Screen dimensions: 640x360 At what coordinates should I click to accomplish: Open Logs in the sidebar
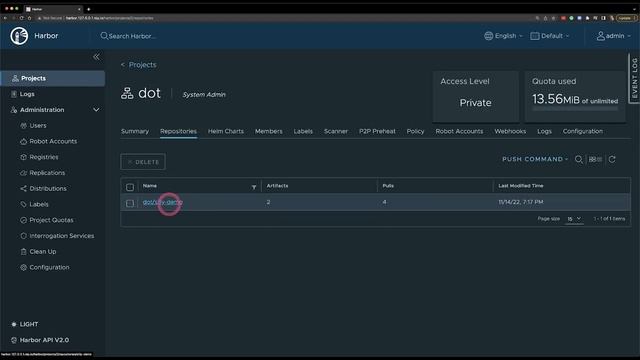tap(27, 94)
